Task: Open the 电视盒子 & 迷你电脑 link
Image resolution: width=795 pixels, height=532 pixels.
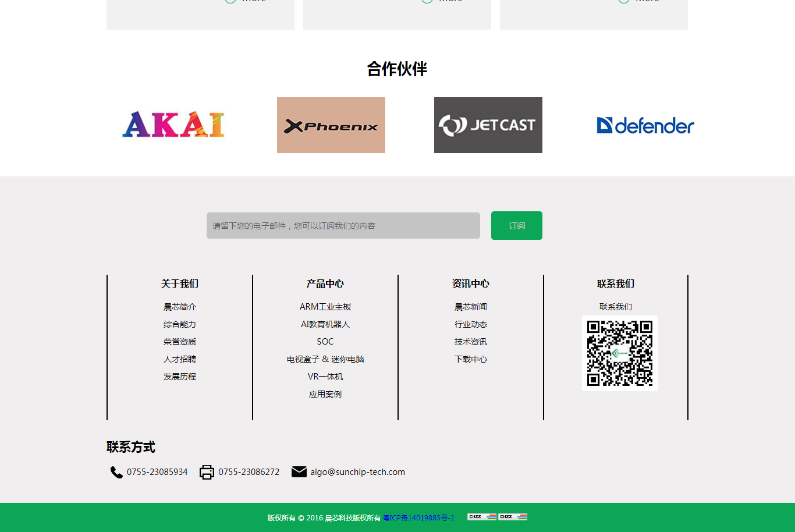Action: tap(325, 359)
